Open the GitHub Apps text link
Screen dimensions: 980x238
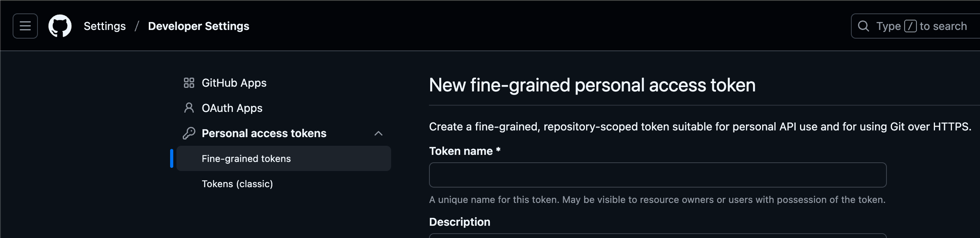tap(234, 83)
